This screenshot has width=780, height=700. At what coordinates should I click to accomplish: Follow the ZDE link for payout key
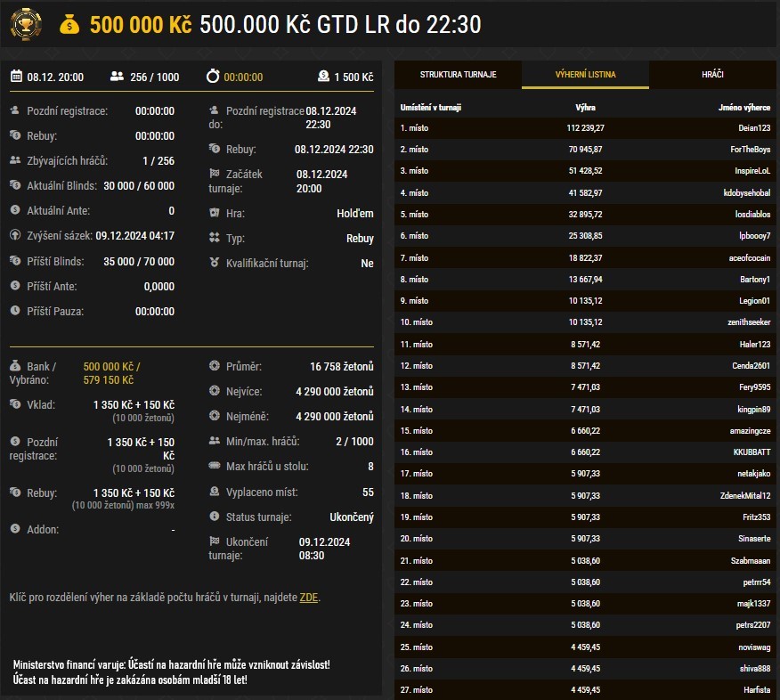tap(308, 597)
